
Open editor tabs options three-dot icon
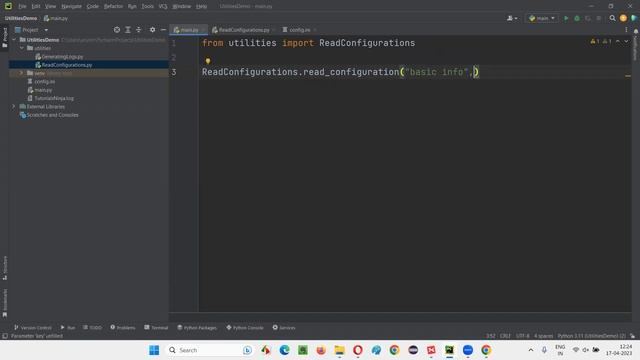tap(626, 30)
